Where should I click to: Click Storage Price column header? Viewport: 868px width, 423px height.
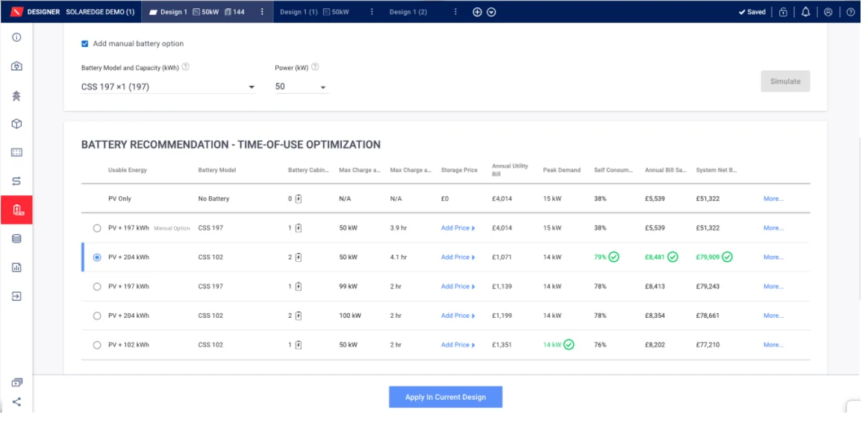pos(460,170)
